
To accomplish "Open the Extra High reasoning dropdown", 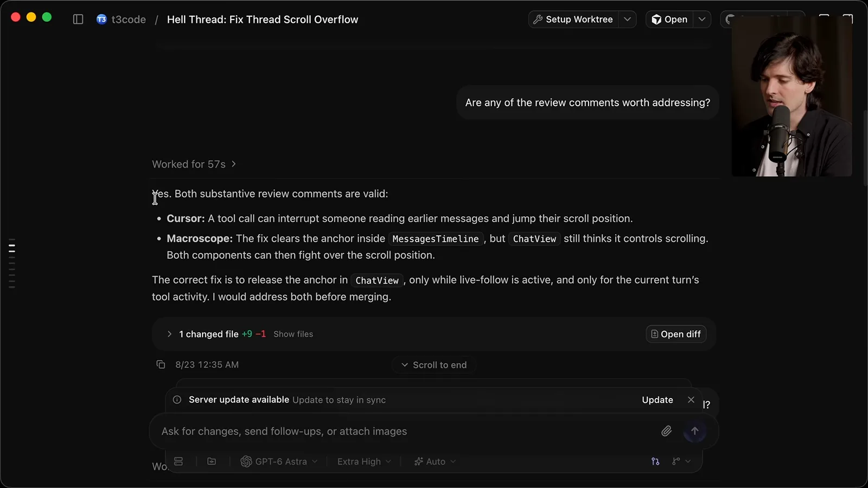I will pyautogui.click(x=364, y=461).
